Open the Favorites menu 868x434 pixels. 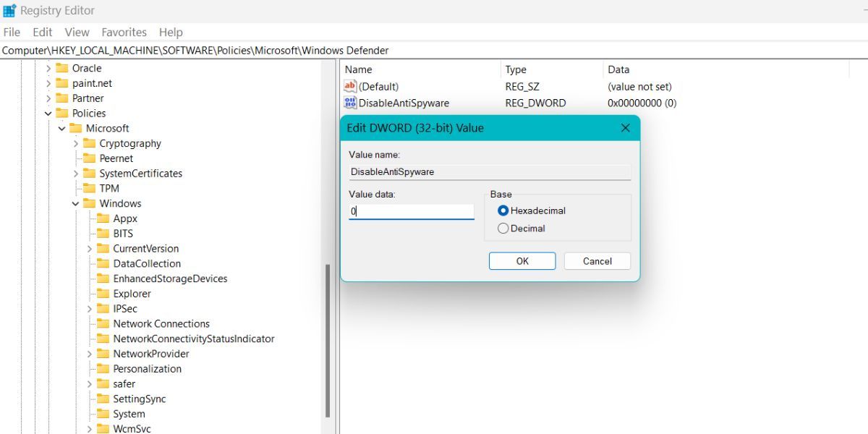pyautogui.click(x=124, y=32)
